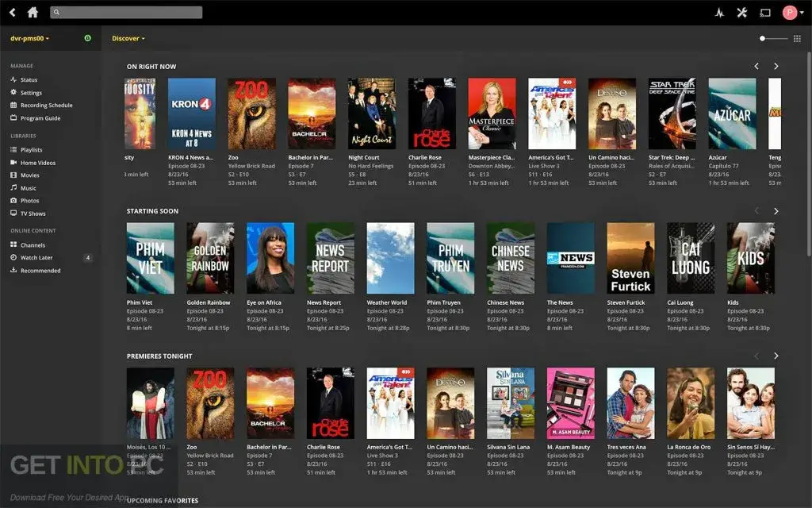
Task: Click the Cast to player screen icon
Action: tap(765, 13)
